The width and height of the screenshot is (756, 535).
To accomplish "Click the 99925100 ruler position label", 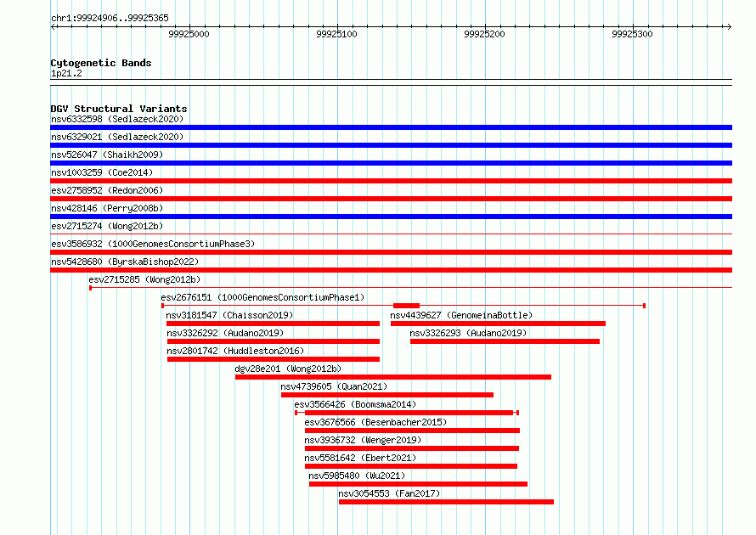I will 336,34.
